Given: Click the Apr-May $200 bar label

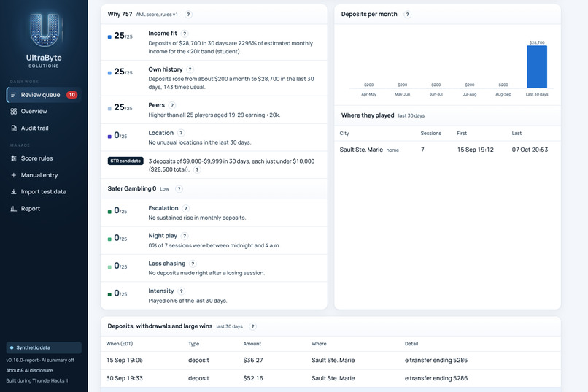Looking at the screenshot, I should (x=368, y=85).
